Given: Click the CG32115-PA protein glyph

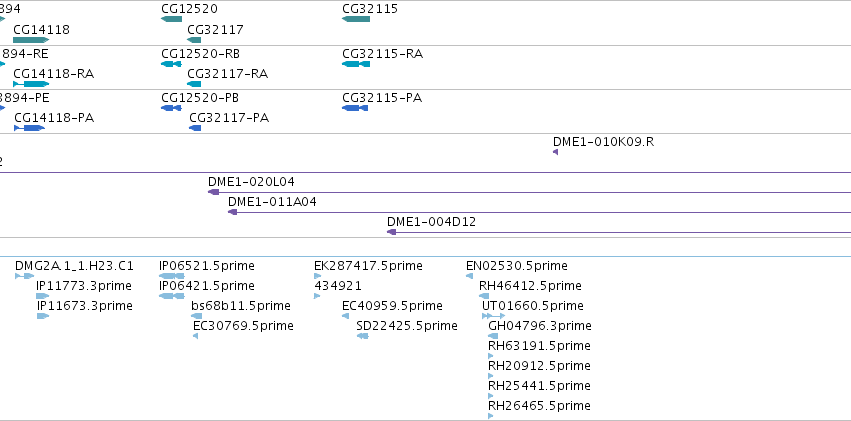Looking at the screenshot, I should (355, 108).
